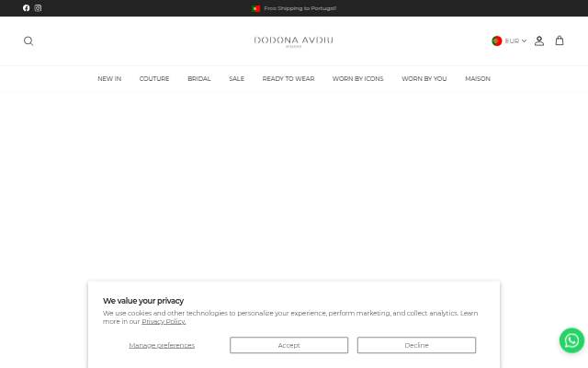Click the Free Shipping to Portugal announcement
The width and height of the screenshot is (588, 368).
[x=294, y=8]
